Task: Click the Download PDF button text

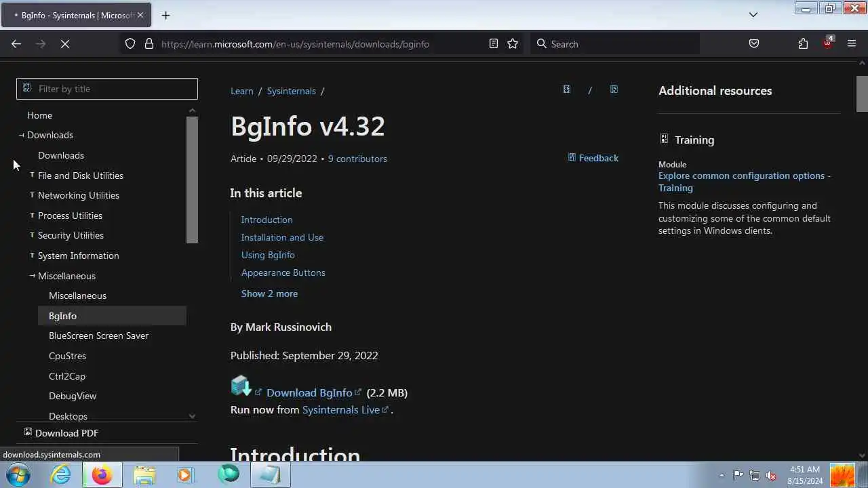Action: tap(66, 433)
